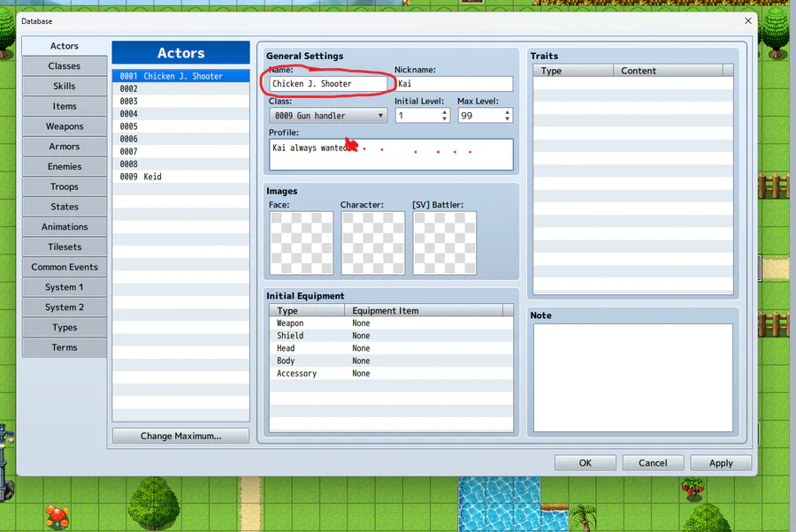Click the Traits Type column header
The width and height of the screenshot is (796, 532).
point(573,71)
